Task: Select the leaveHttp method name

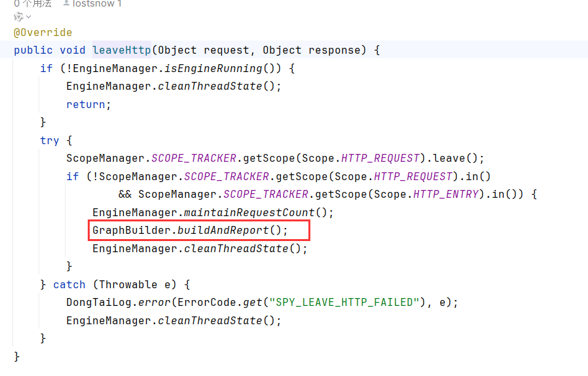Action: pyautogui.click(x=122, y=50)
